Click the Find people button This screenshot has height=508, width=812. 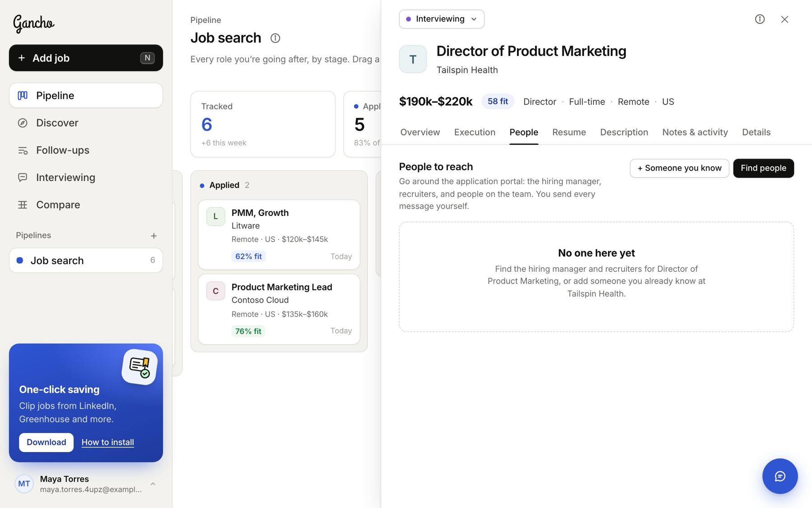coord(763,168)
